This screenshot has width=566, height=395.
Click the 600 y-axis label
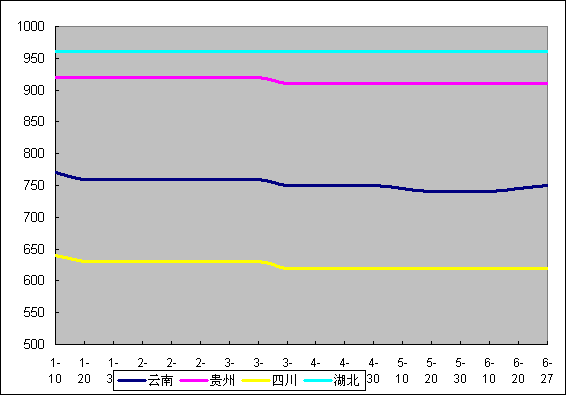34,281
